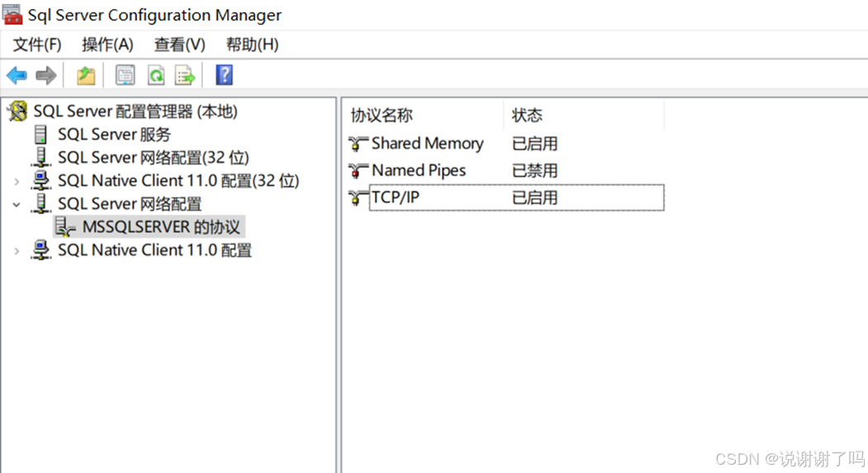
Task: Click the Export list toolbar icon
Action: click(185, 75)
